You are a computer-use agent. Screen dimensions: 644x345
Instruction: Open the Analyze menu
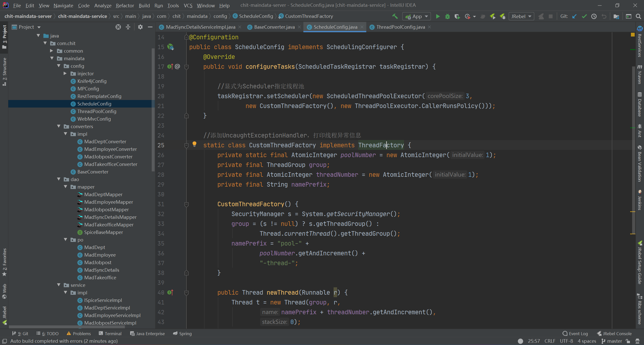(103, 5)
